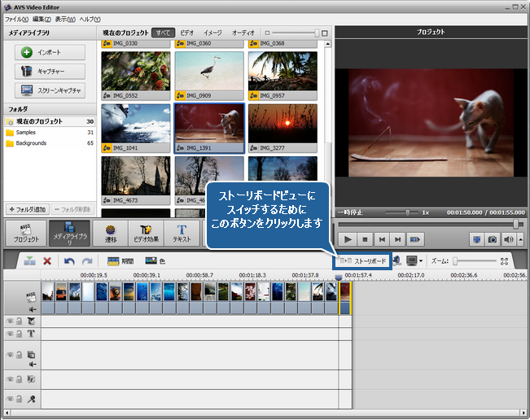Open the Video Effects (ビデオ効果) panel
This screenshot has width=530, height=420.
(x=146, y=234)
